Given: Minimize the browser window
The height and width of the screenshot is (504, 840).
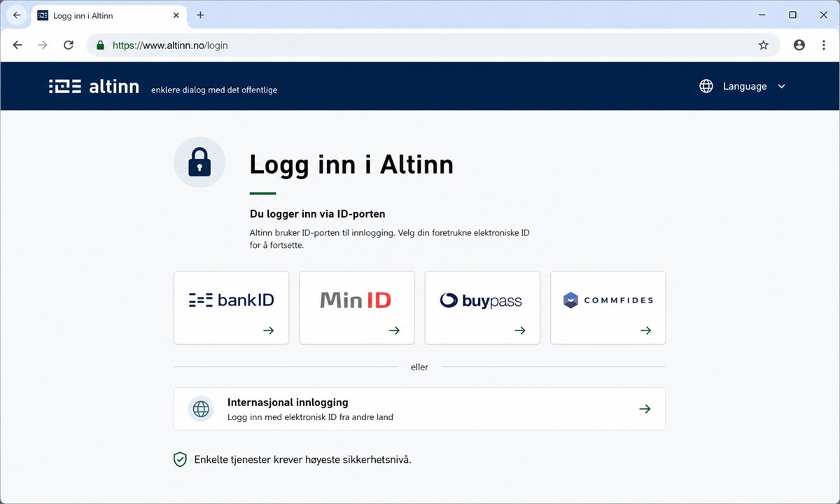Looking at the screenshot, I should click(761, 15).
